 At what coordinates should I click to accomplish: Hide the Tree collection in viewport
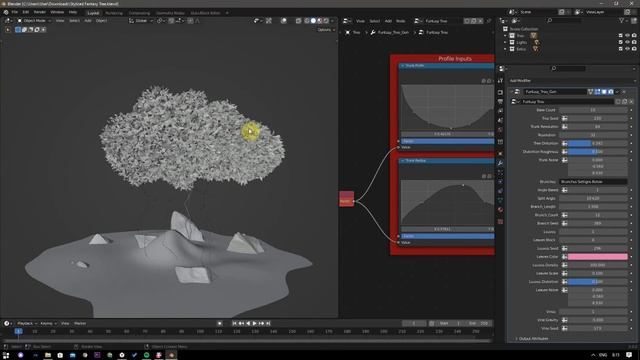[627, 36]
